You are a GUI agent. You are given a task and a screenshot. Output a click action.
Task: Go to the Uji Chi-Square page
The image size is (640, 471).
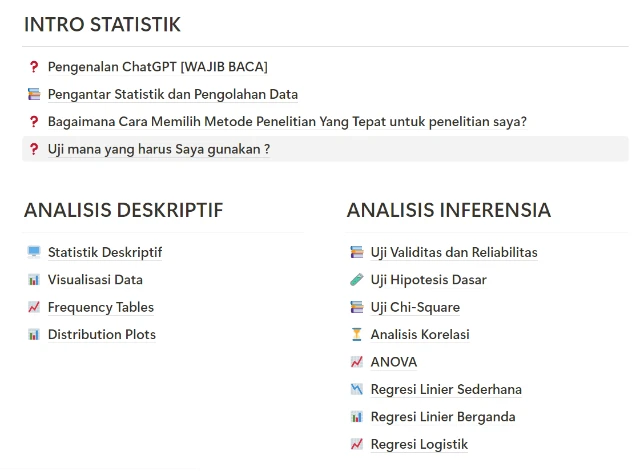(415, 307)
